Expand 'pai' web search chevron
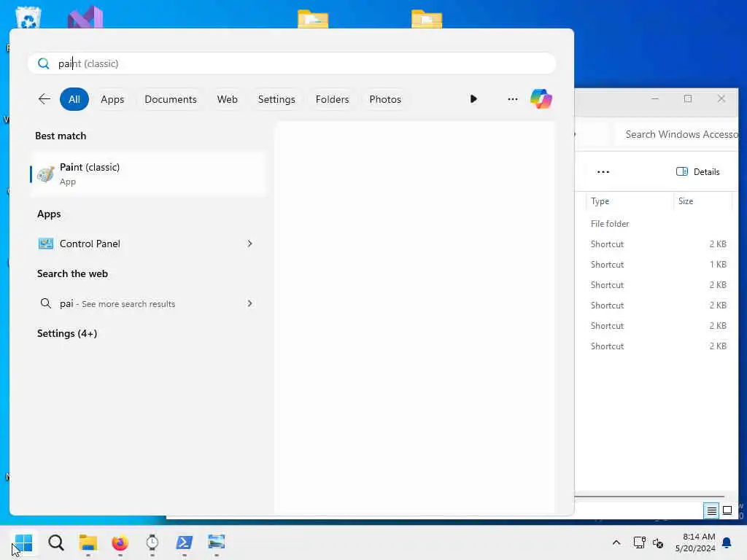 point(249,304)
